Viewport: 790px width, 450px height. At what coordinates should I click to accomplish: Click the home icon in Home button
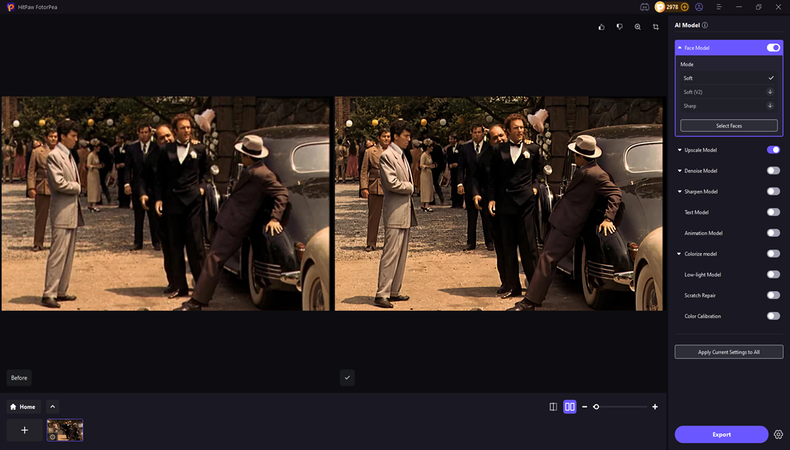tap(13, 407)
